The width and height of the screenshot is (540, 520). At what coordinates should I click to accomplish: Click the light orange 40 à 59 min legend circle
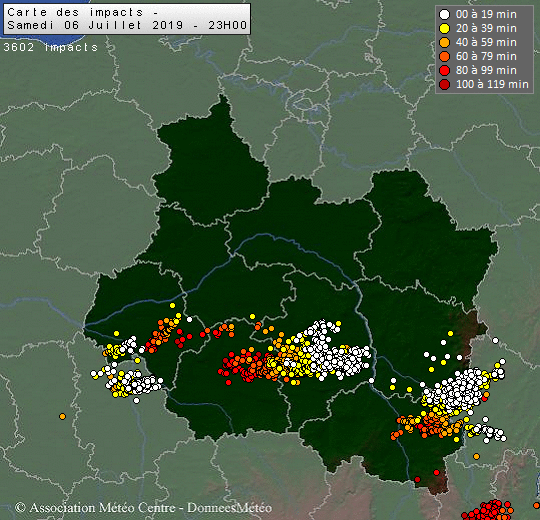[445, 42]
